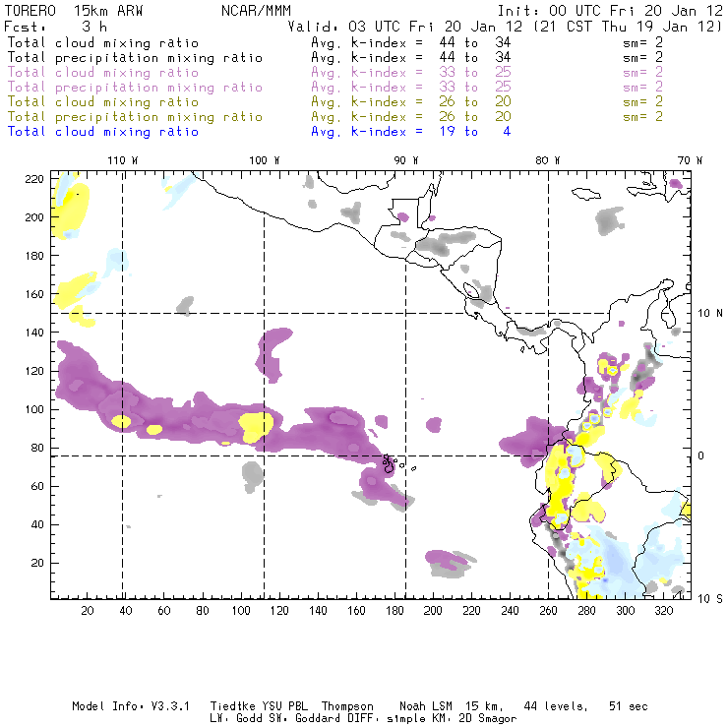Image resolution: width=728 pixels, height=728 pixels.
Task: Click the x-axis tick label '120'
Action: (279, 611)
